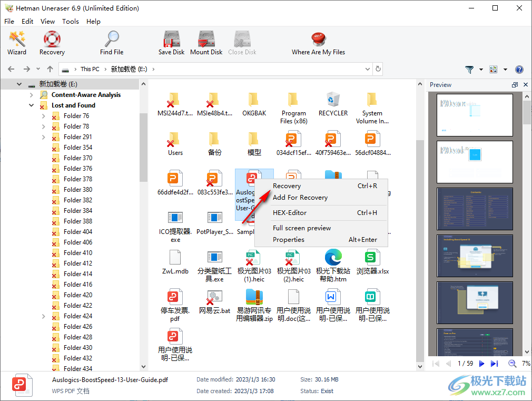Refresh the current folder location

[x=378, y=69]
